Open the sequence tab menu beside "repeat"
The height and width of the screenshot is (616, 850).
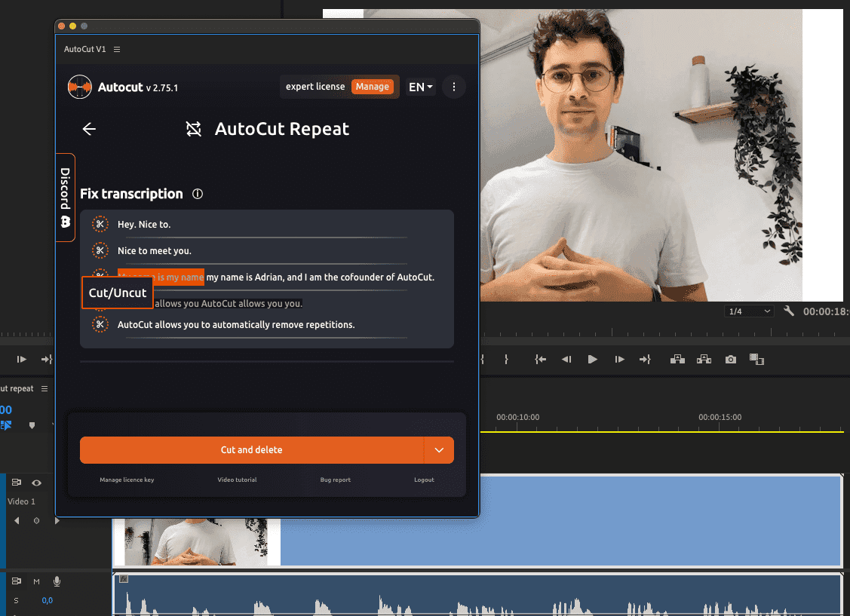click(44, 388)
